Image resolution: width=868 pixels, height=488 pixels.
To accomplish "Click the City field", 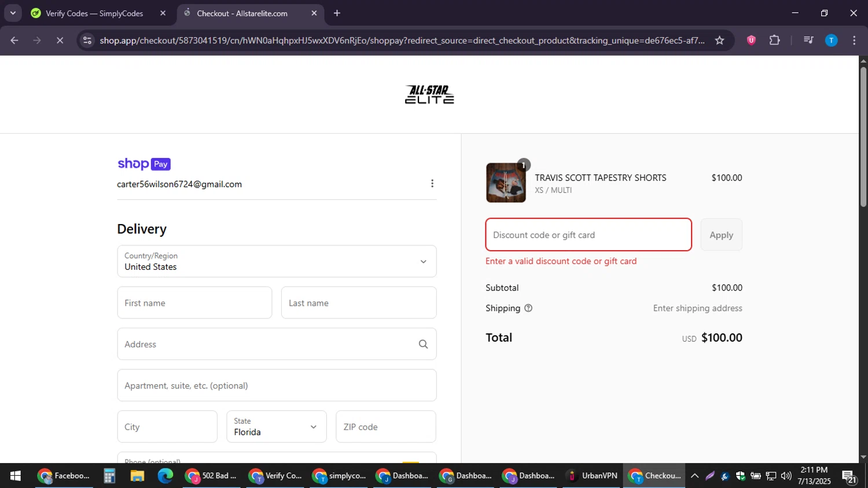I will [x=167, y=427].
